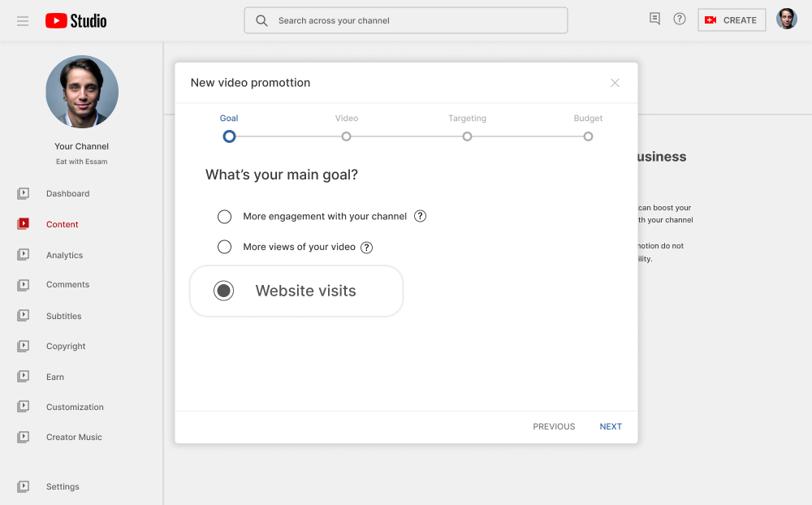Open Copyright via its sidebar icon
The width and height of the screenshot is (812, 505).
point(24,346)
